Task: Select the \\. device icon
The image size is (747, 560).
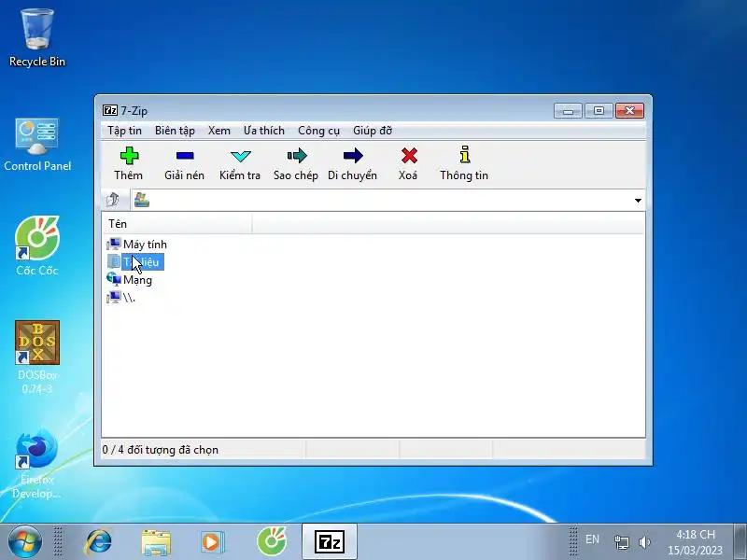Action: pyautogui.click(x=114, y=298)
